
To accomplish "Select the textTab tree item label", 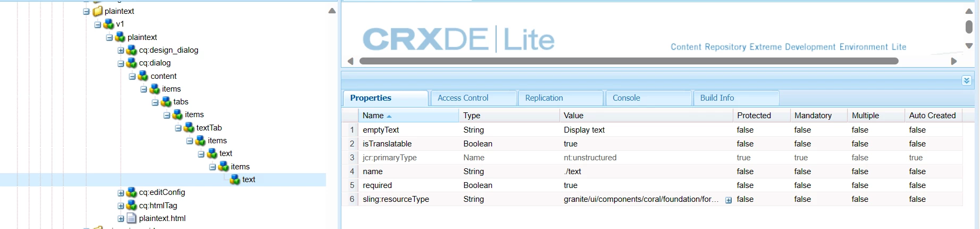I will pos(209,128).
